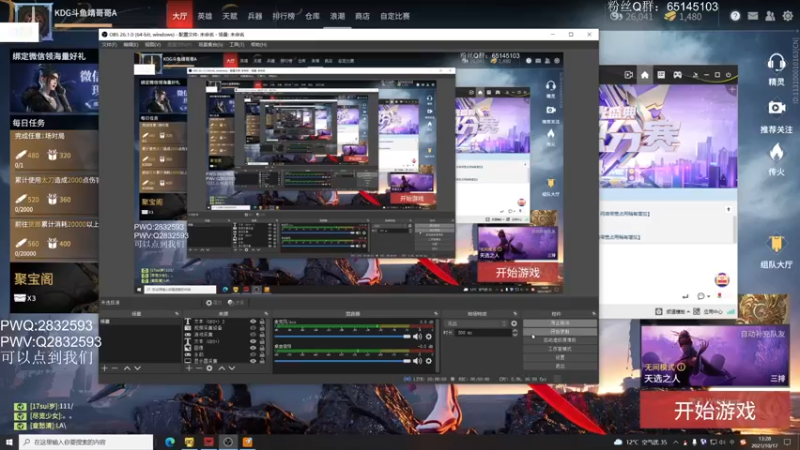Open Scene Transitions dock panel menu icon
The image size is (800, 450).
point(515,314)
